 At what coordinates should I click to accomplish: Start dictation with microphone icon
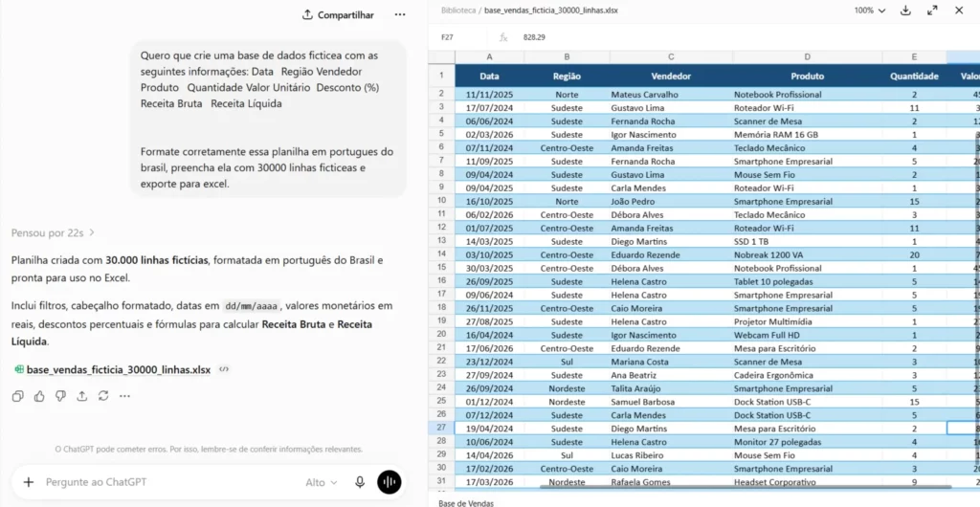[360, 482]
